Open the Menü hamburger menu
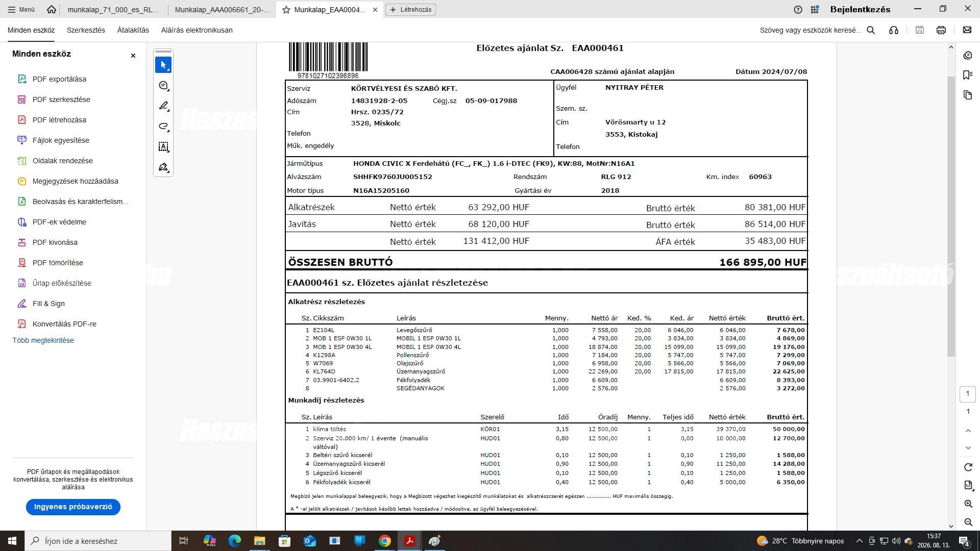 pyautogui.click(x=21, y=9)
